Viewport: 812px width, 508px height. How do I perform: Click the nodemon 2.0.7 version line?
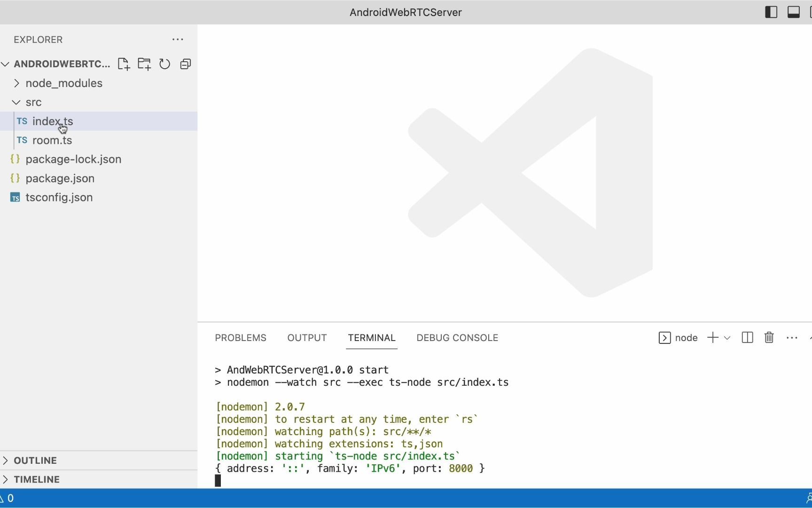click(260, 407)
